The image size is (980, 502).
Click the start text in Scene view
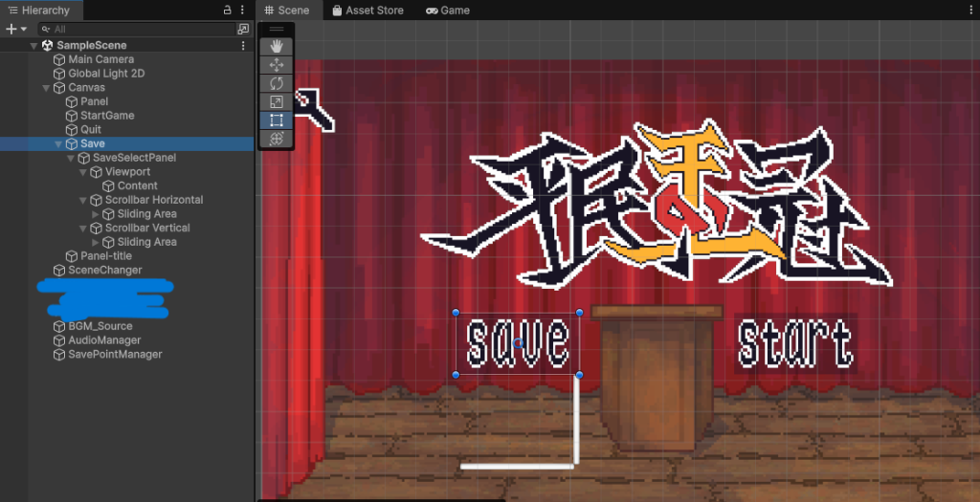pyautogui.click(x=794, y=343)
